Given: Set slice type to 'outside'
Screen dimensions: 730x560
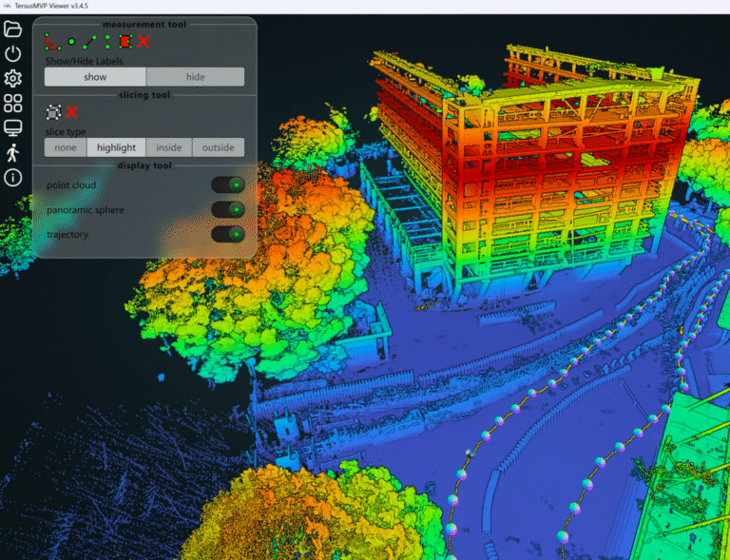Looking at the screenshot, I should (x=218, y=147).
